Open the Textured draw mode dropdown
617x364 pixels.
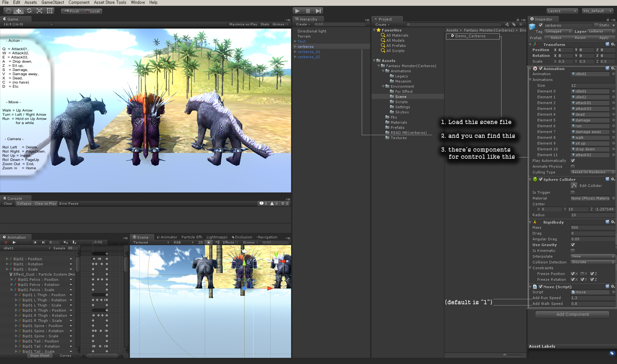click(x=151, y=243)
